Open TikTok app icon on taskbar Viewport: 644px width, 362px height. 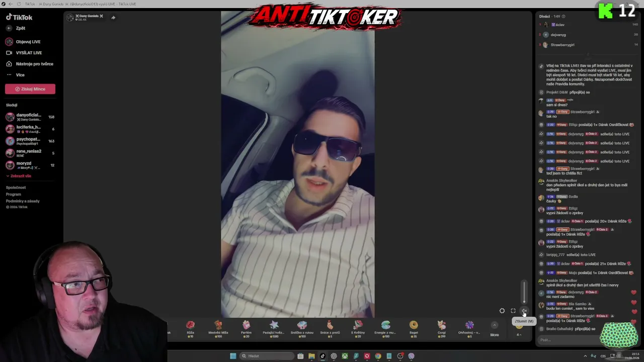coord(323,356)
